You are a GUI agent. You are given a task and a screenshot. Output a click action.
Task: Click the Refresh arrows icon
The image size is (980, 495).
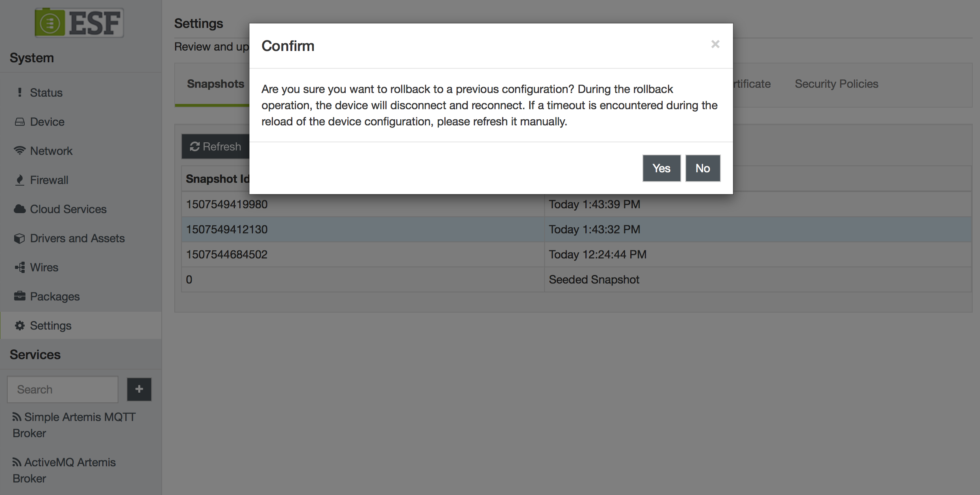tap(194, 146)
